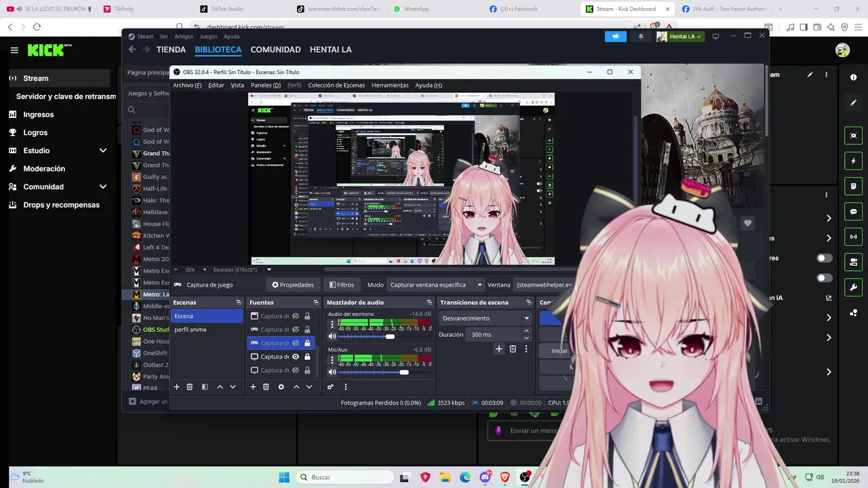Open Mic/Aux channel three-dot options
Screen dimensions: 868x488
point(332,360)
